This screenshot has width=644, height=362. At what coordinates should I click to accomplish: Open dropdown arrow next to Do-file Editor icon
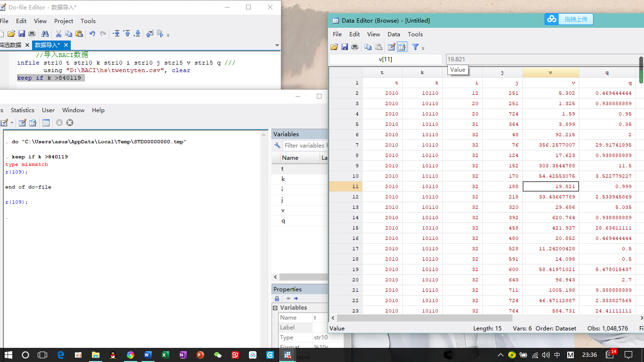point(12,123)
